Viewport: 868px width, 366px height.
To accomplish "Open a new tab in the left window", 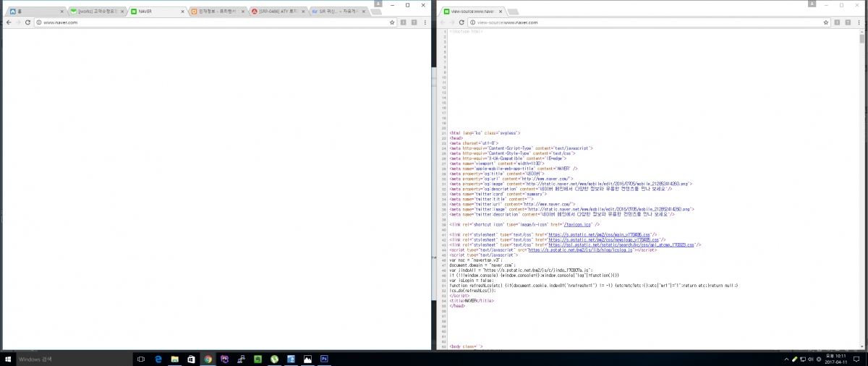I will [x=375, y=12].
